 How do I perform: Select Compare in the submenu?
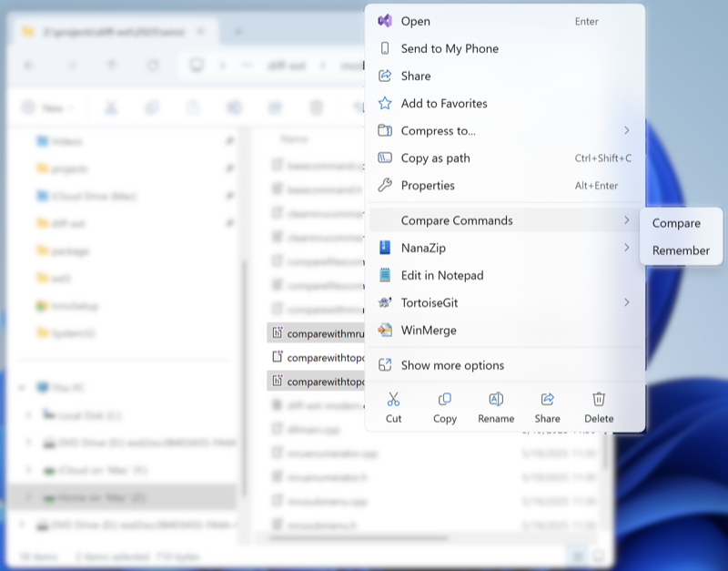click(681, 223)
